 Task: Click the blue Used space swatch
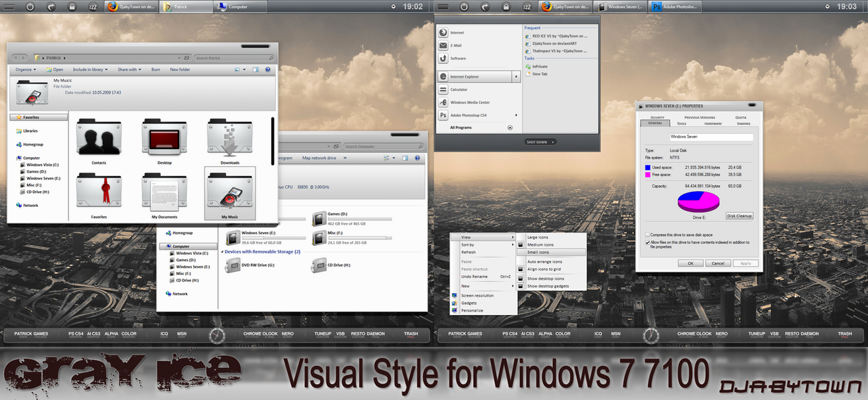click(x=649, y=167)
